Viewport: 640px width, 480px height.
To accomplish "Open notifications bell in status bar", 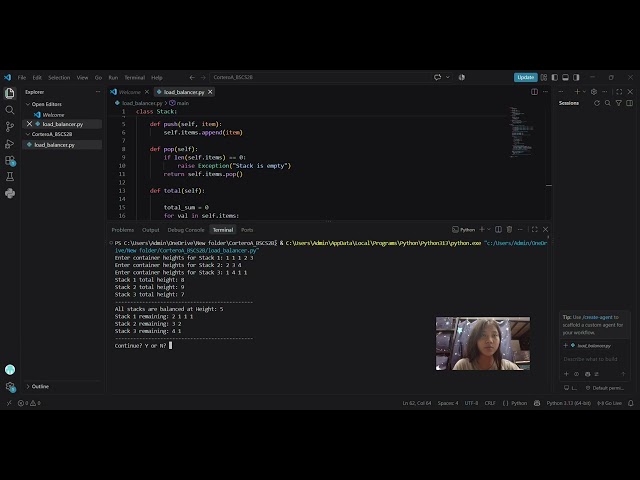I will pyautogui.click(x=631, y=403).
